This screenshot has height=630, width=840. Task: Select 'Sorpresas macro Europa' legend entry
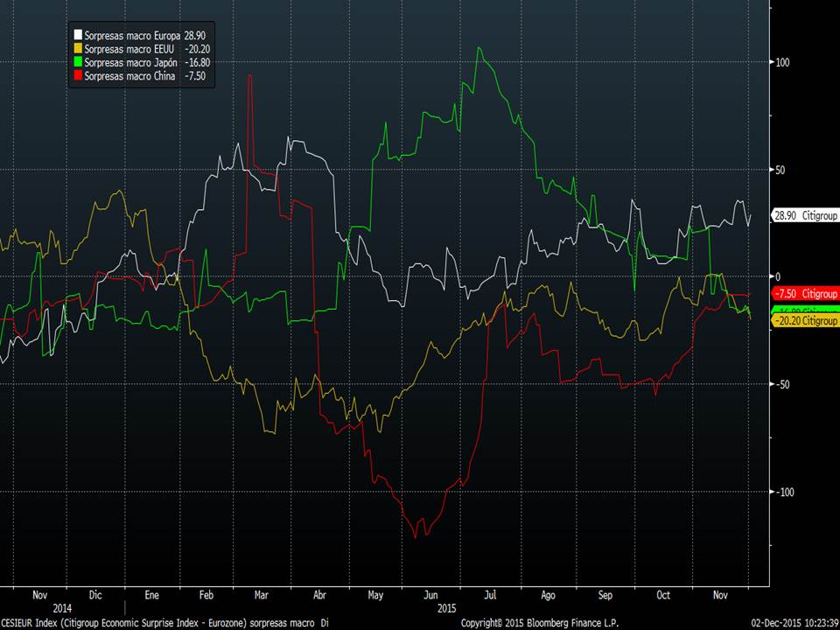pos(132,35)
